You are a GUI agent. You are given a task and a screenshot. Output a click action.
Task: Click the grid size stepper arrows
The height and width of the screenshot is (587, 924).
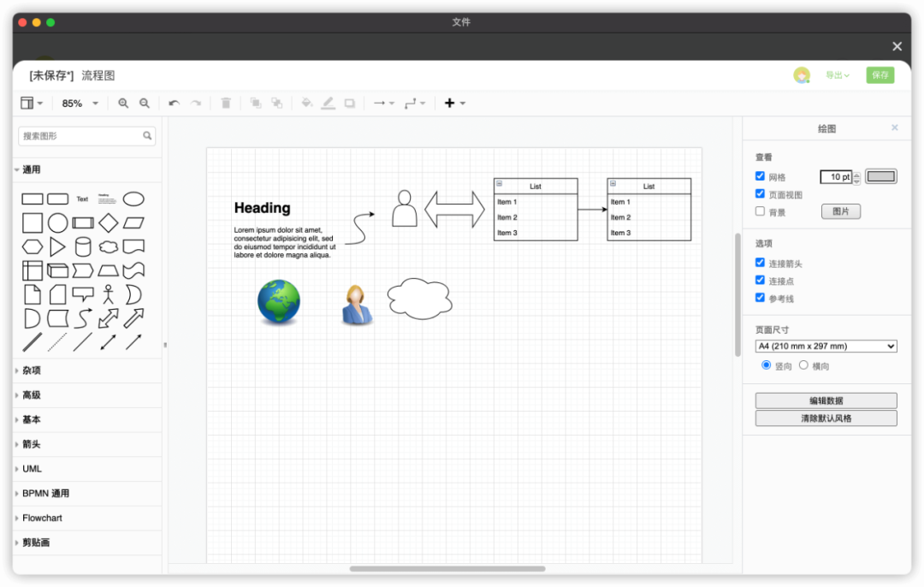(x=856, y=177)
